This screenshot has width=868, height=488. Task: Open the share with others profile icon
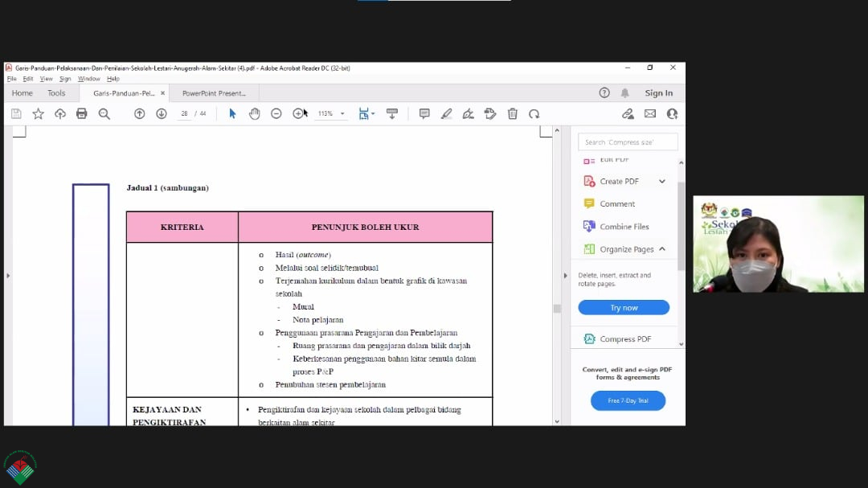coord(672,113)
